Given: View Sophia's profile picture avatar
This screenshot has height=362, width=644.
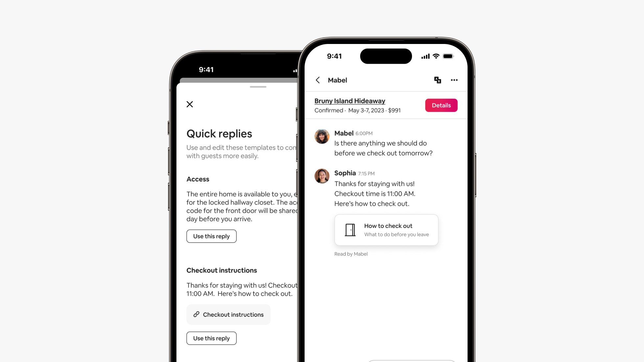Looking at the screenshot, I should tap(322, 176).
